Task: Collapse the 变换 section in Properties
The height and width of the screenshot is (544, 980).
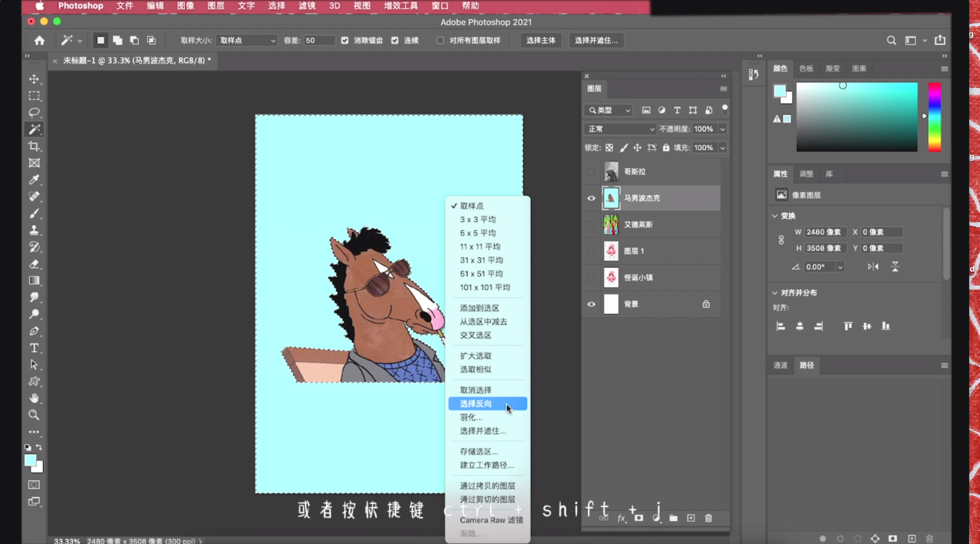Action: click(774, 216)
